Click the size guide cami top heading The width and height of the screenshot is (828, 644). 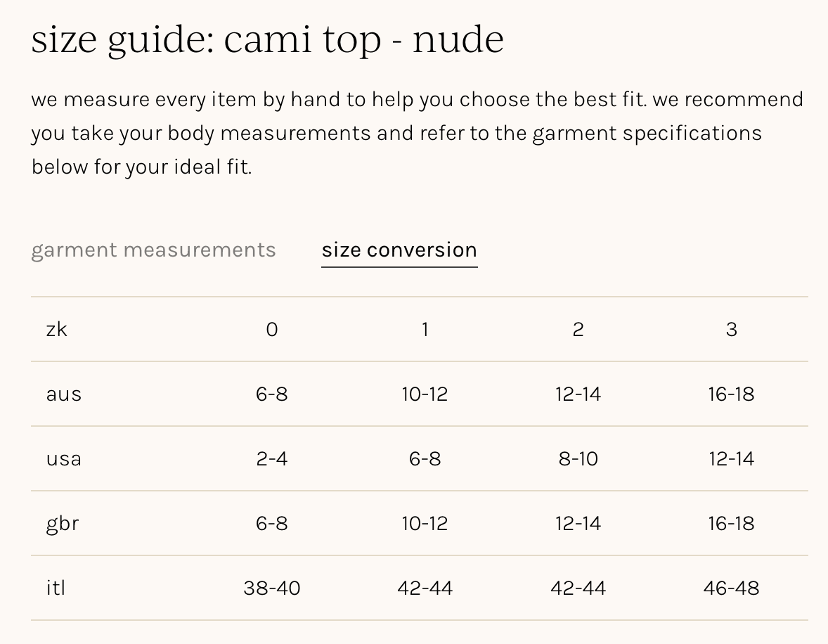pos(268,39)
